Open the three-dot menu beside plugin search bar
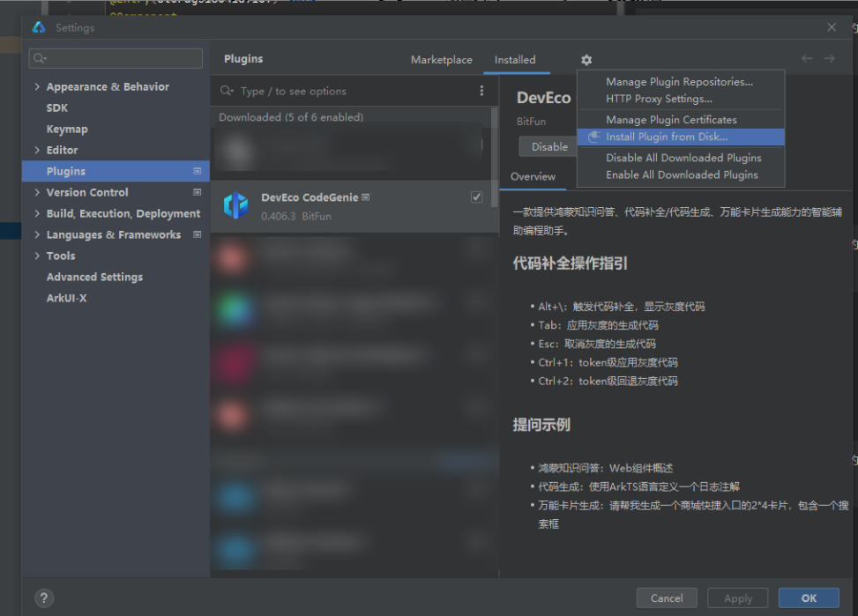 coord(481,91)
